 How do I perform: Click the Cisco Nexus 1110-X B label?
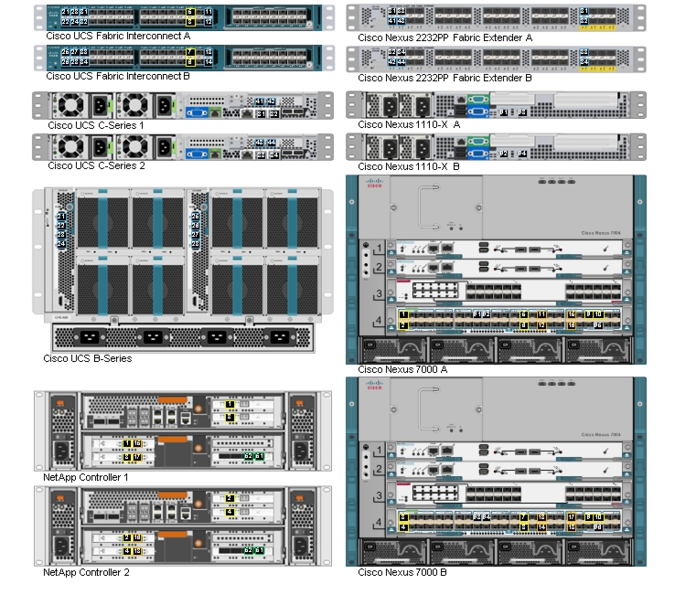(x=409, y=166)
